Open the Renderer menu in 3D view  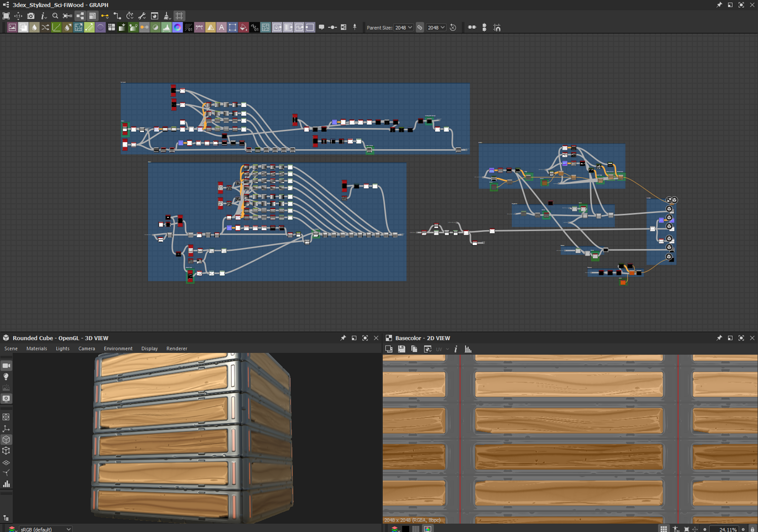click(x=176, y=349)
